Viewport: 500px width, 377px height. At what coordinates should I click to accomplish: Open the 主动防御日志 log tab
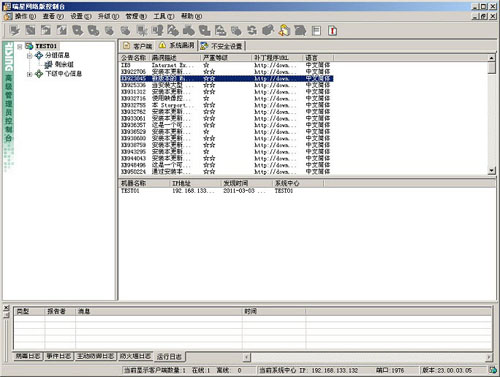[95, 356]
